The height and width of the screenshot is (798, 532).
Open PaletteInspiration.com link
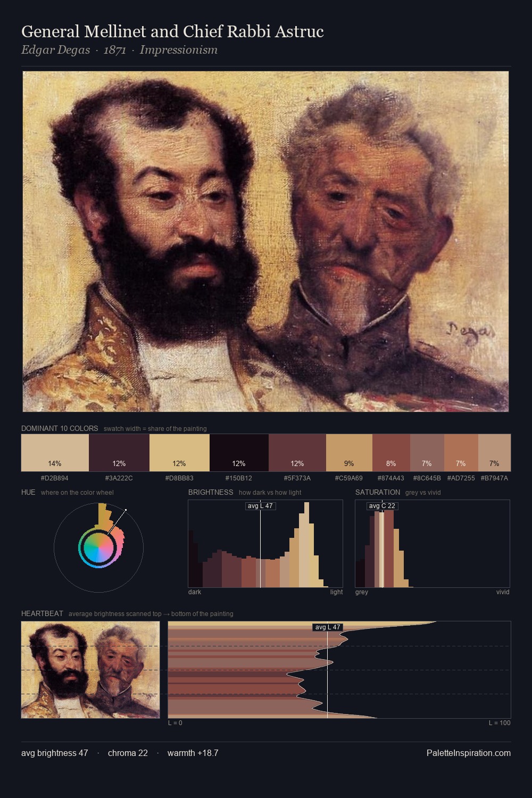[469, 753]
